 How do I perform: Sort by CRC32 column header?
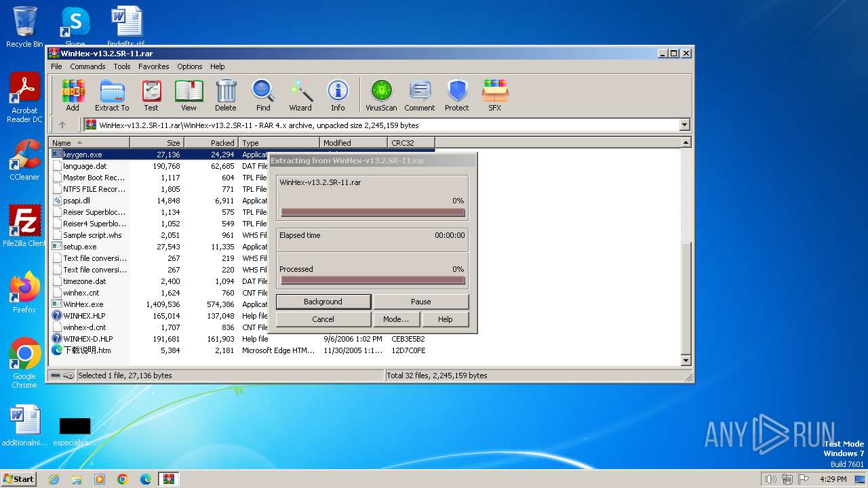coord(411,143)
